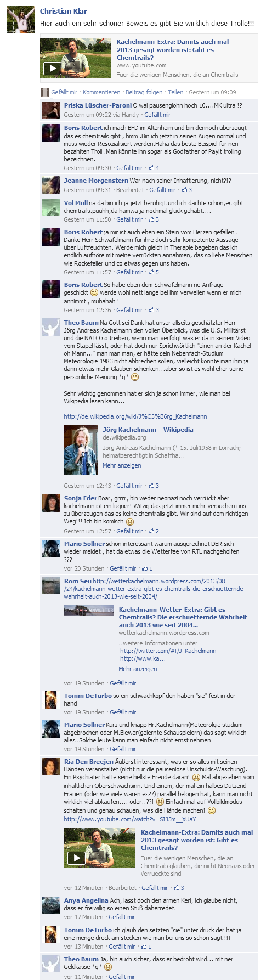Open Priska Lüscher-Paroni's avatar
Screen dimensions: 272x980
coord(51,110)
